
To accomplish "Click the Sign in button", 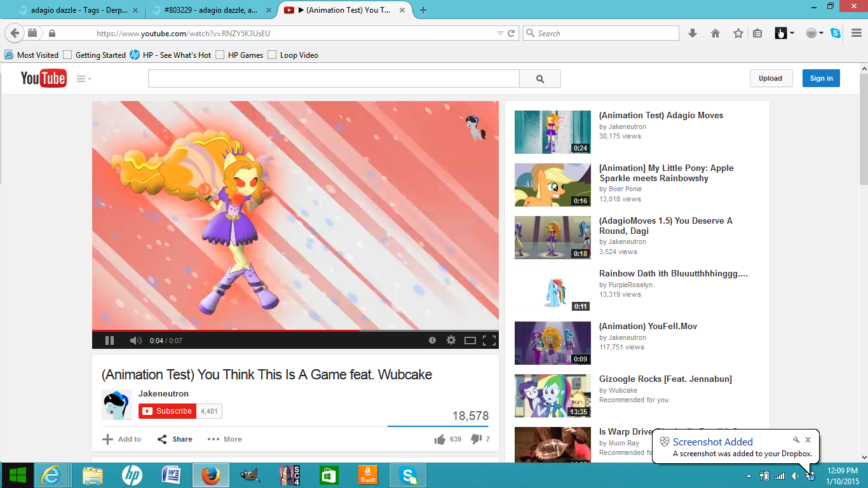I will pyautogui.click(x=821, y=78).
